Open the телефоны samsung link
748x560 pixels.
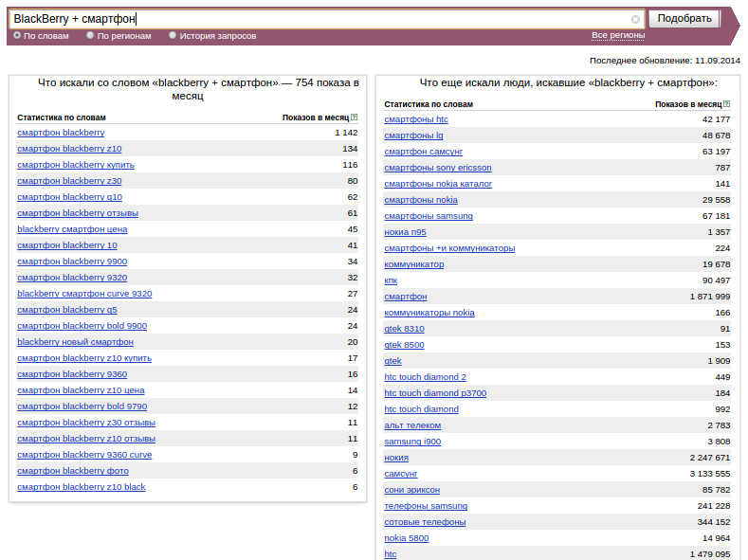tap(426, 506)
